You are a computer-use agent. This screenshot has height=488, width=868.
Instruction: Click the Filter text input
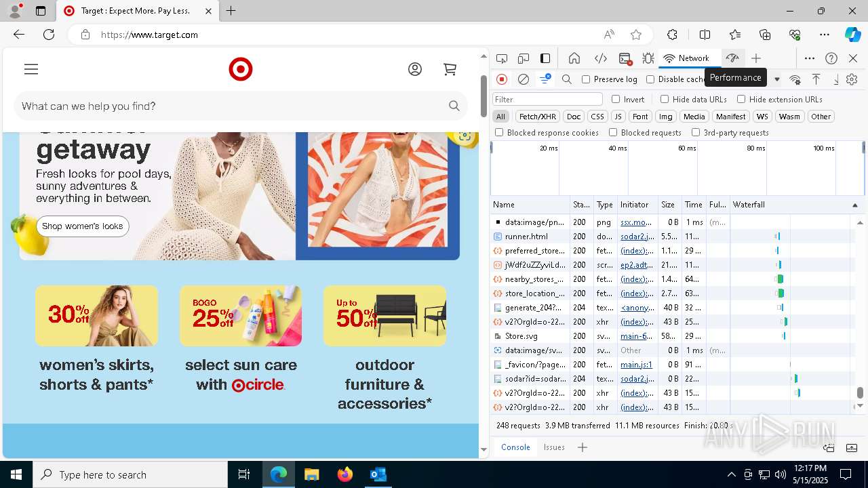pyautogui.click(x=547, y=99)
